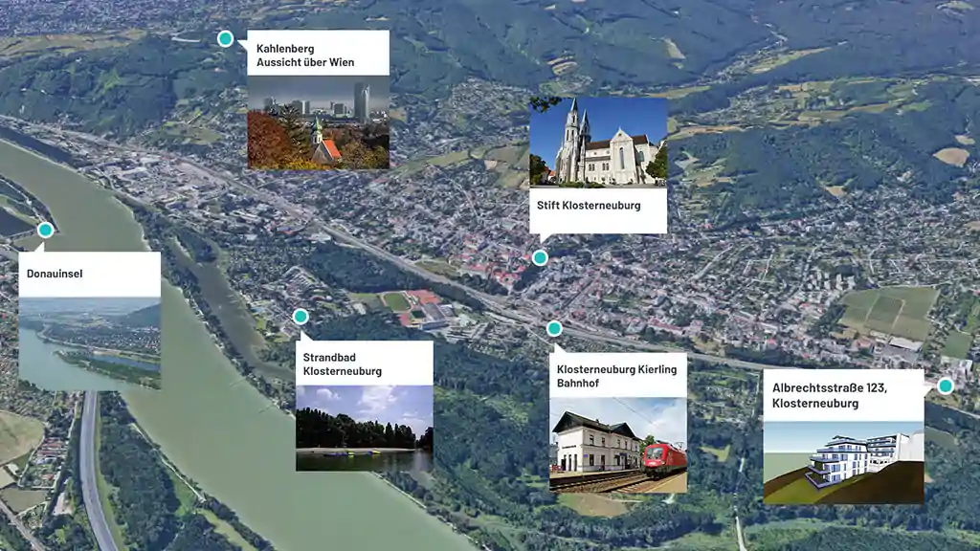Click the 'Strandbad Klosterneuburg' title
Viewport: 980px width, 551px height.
343,364
